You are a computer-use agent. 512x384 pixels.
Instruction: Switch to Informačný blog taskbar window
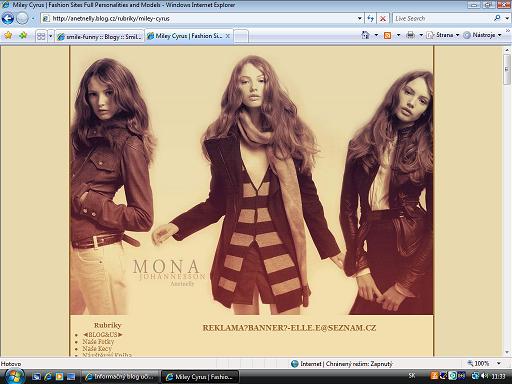[120, 377]
